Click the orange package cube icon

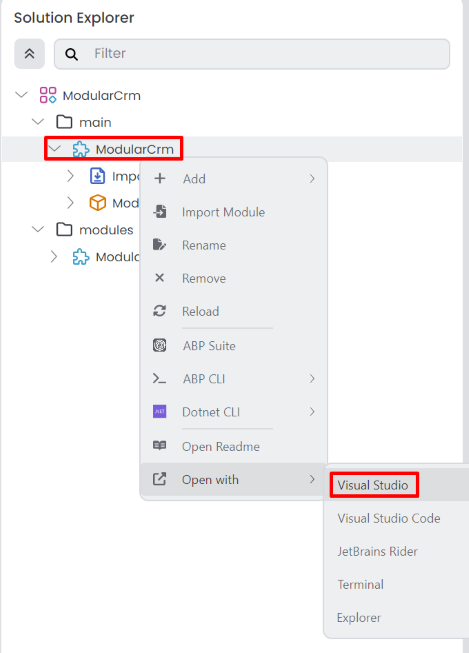pos(97,203)
